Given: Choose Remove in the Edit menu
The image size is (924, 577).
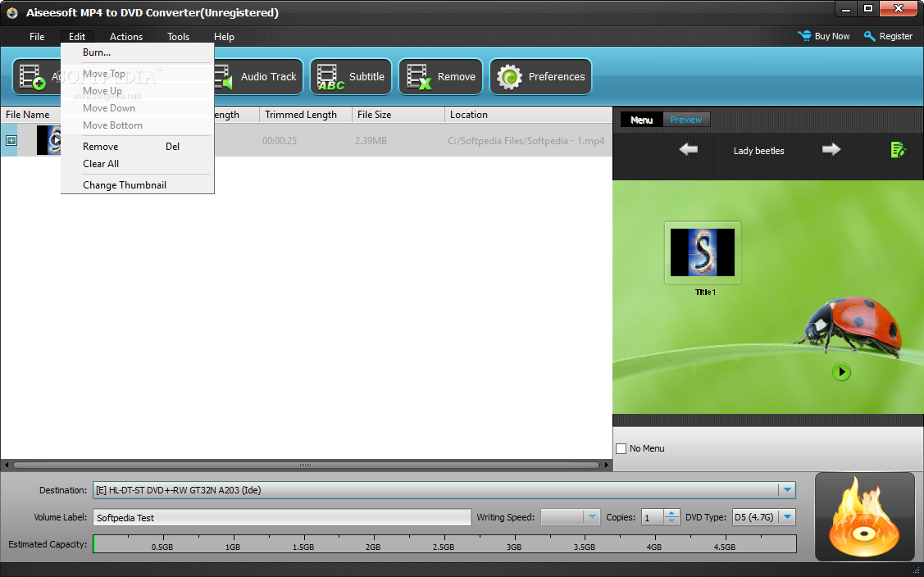Looking at the screenshot, I should click(137, 147).
